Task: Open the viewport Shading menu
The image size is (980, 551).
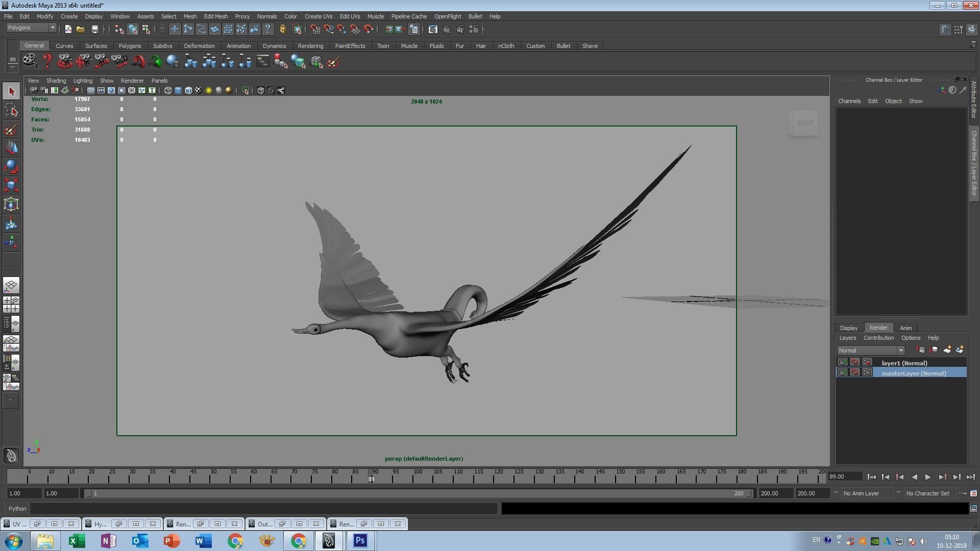Action: (56, 81)
